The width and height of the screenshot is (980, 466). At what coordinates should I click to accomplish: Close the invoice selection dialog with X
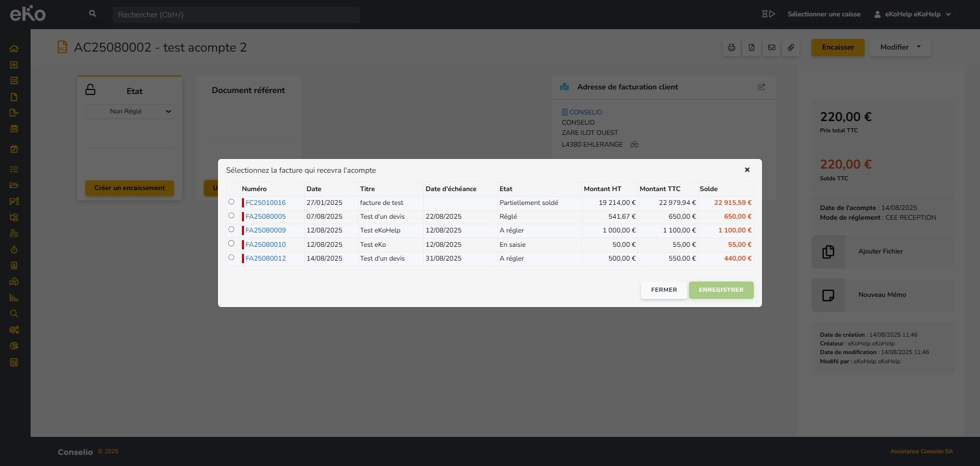pos(747,170)
